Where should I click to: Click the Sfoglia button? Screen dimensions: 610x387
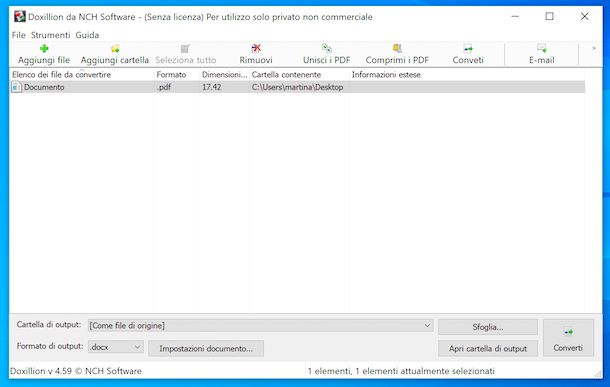point(488,327)
